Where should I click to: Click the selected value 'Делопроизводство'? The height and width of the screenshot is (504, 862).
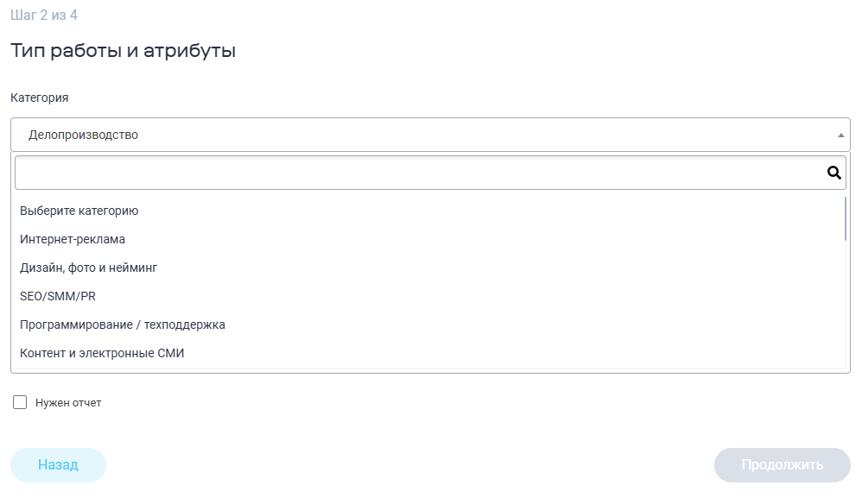tap(84, 135)
